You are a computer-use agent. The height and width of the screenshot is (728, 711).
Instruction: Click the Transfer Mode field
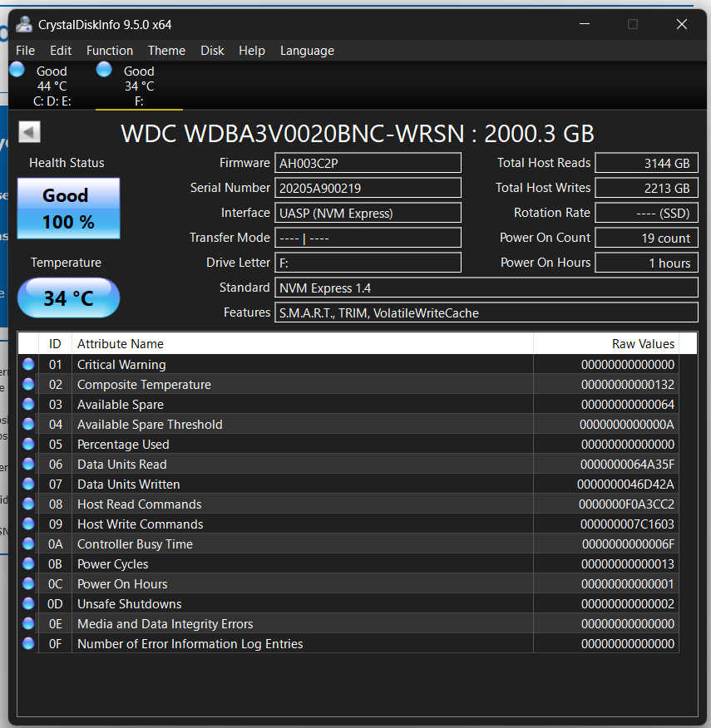click(x=368, y=238)
